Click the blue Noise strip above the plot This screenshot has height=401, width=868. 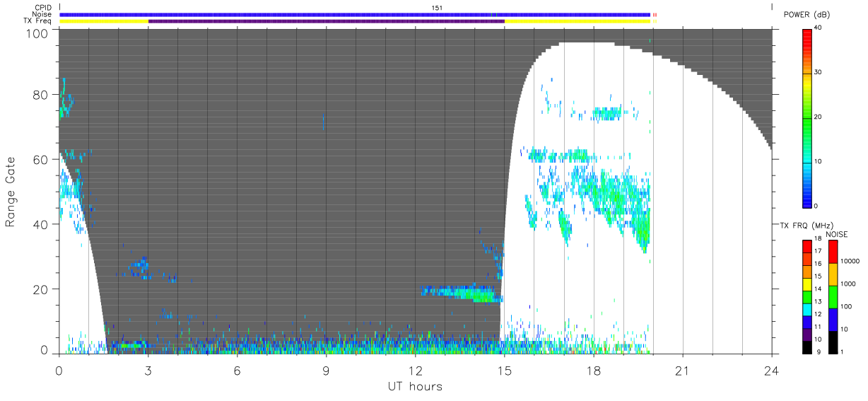355,15
